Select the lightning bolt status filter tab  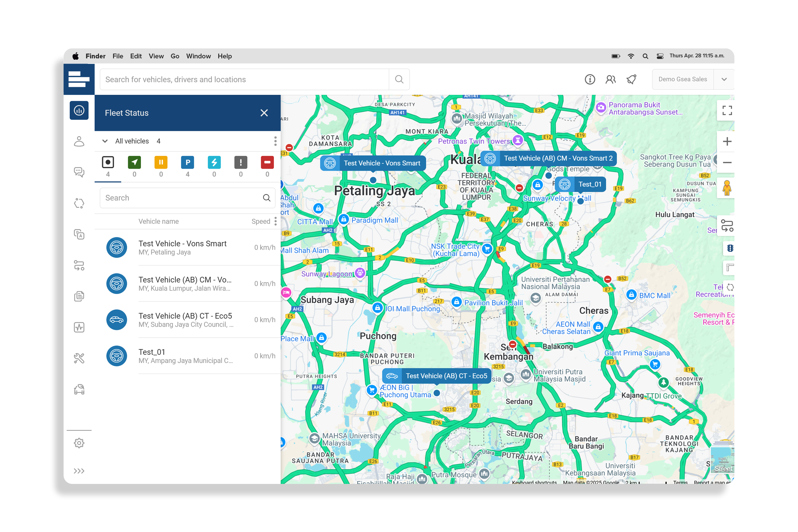pyautogui.click(x=214, y=167)
